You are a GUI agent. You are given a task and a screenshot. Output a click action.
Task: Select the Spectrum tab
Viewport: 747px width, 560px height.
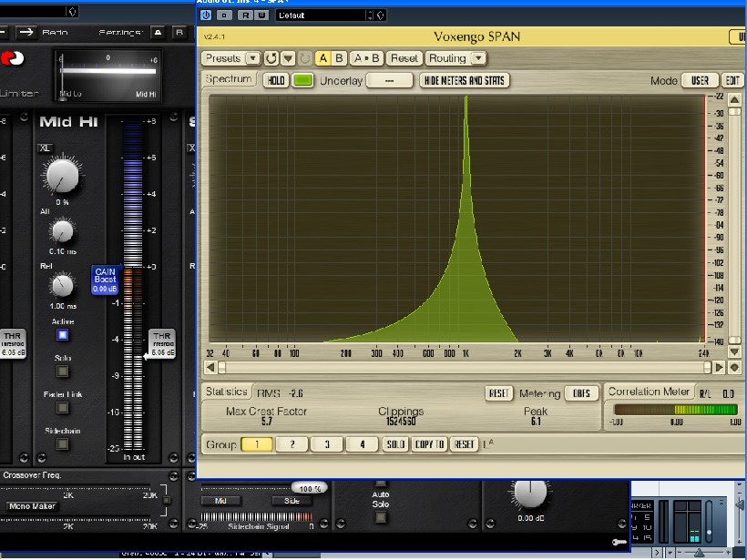pos(229,79)
